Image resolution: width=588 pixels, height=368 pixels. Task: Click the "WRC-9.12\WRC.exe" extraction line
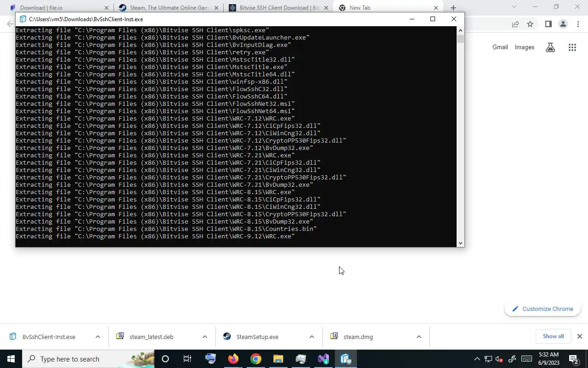(155, 236)
